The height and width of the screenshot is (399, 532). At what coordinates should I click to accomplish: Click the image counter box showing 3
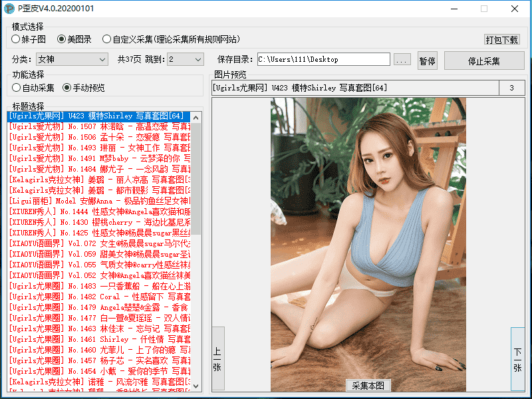click(511, 88)
